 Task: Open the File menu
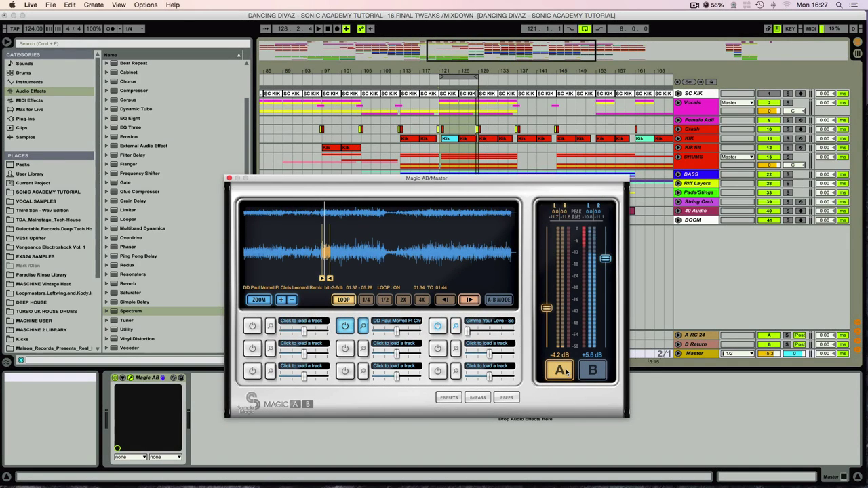[51, 5]
